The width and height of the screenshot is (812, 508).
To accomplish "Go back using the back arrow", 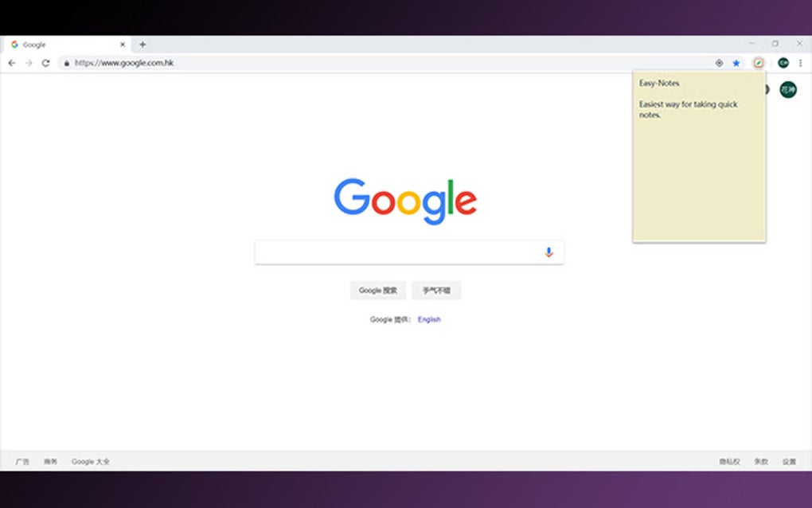I will [x=11, y=63].
